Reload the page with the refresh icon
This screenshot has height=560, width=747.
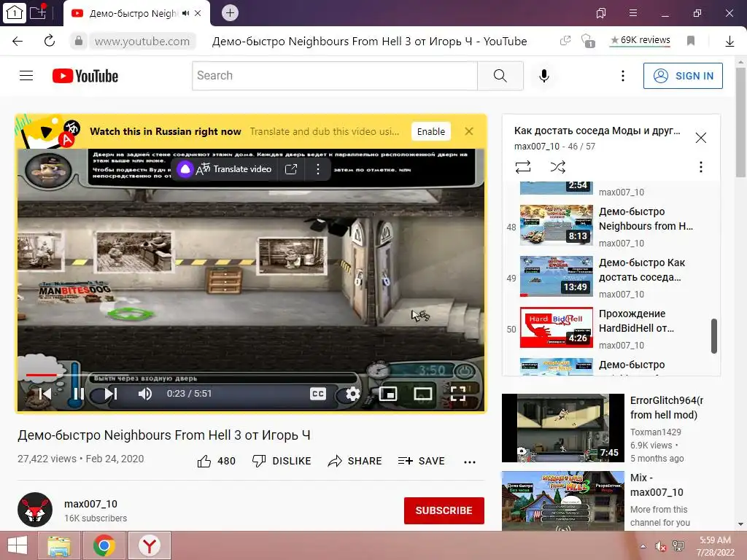click(x=50, y=41)
